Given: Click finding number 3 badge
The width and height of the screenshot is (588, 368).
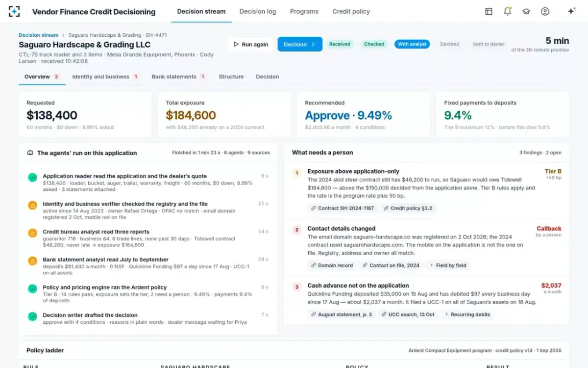Looking at the screenshot, I should click(x=296, y=287).
